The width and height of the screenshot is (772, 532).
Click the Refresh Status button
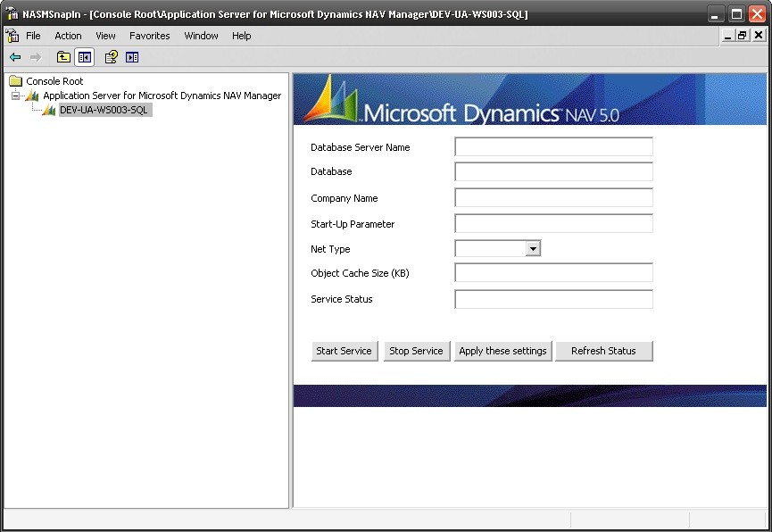coord(603,351)
